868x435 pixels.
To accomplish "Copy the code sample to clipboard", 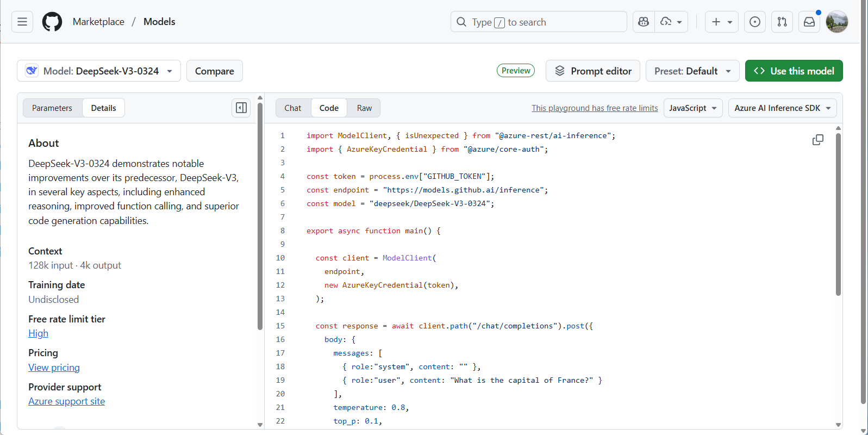I will (x=817, y=140).
